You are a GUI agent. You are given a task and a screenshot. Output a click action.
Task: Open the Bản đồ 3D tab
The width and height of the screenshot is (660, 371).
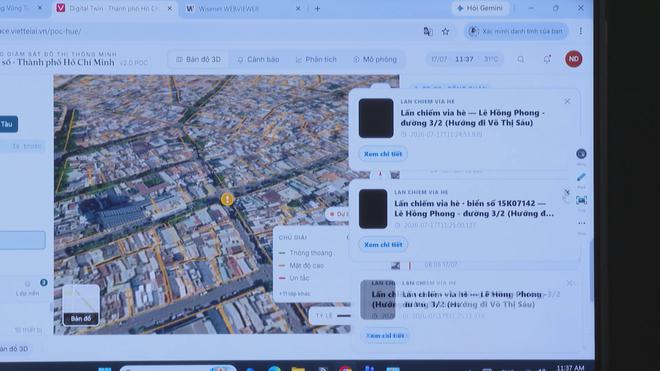click(x=199, y=59)
